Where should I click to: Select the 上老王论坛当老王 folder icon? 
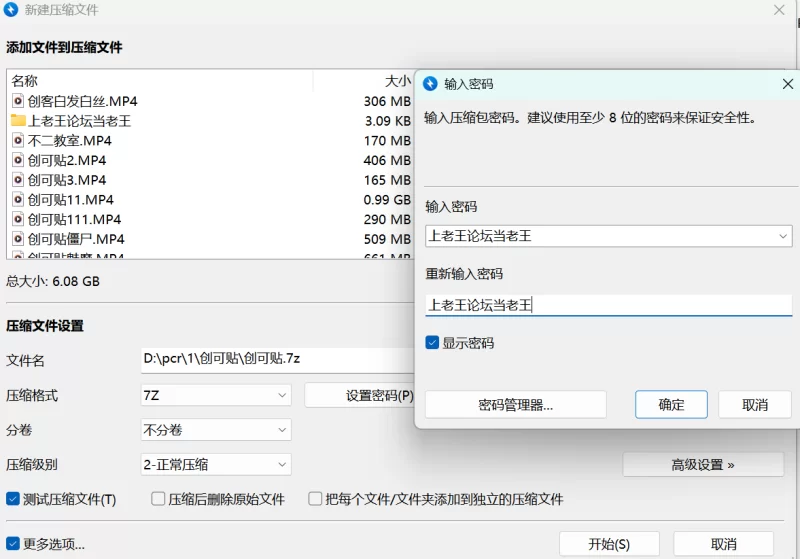[18, 121]
